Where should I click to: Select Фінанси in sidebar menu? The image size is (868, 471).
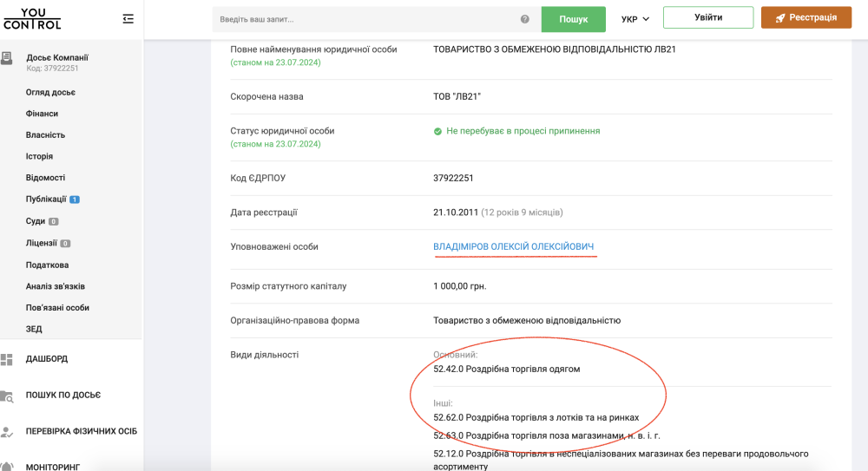click(42, 114)
